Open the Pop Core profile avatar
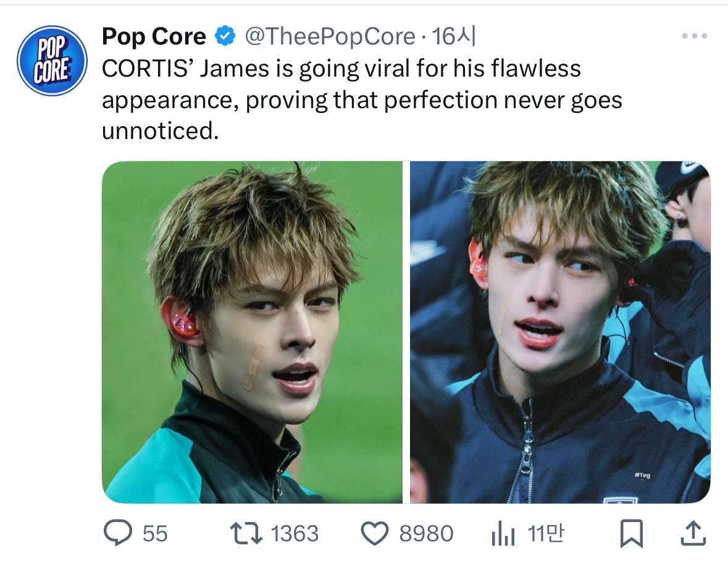 [52, 61]
